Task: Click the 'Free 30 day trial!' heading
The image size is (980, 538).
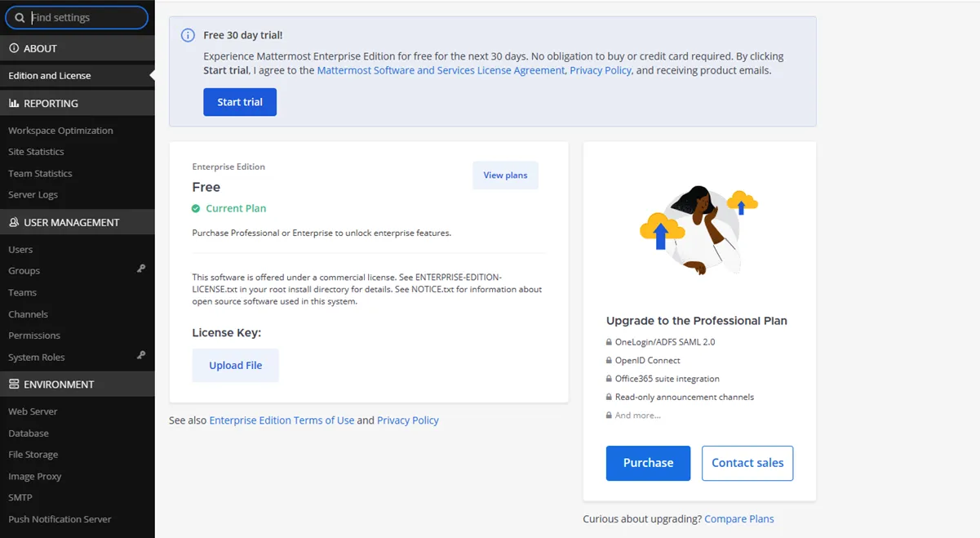Action: point(243,35)
